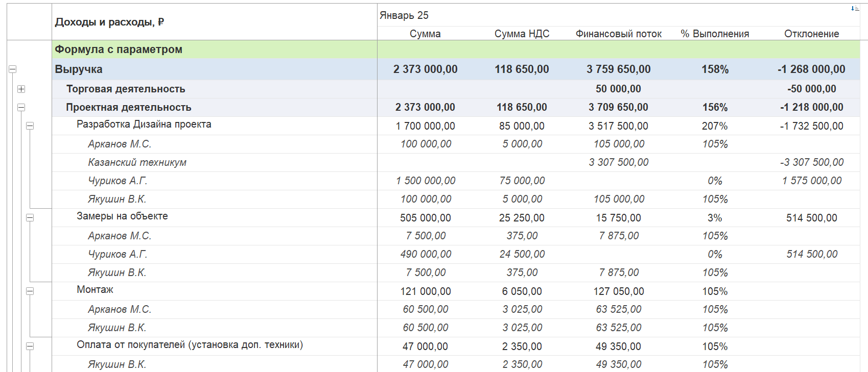
Task: Select the Монтаж row label
Action: 95,289
